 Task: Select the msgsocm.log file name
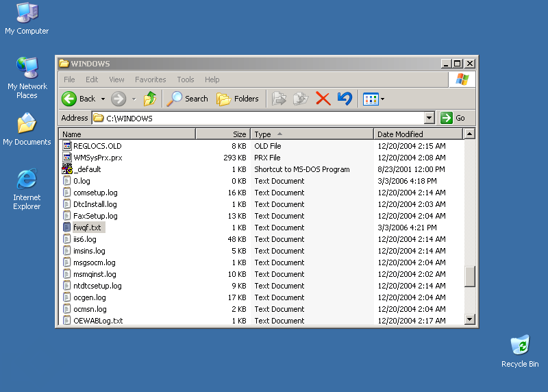tap(94, 262)
